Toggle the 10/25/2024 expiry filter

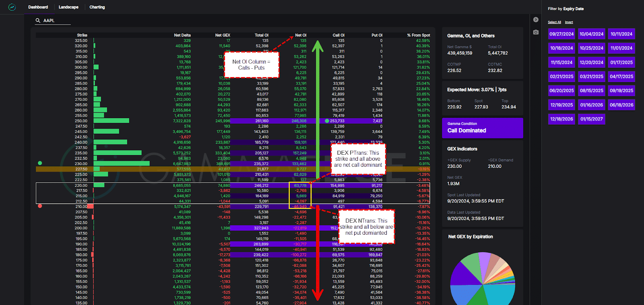click(x=592, y=48)
